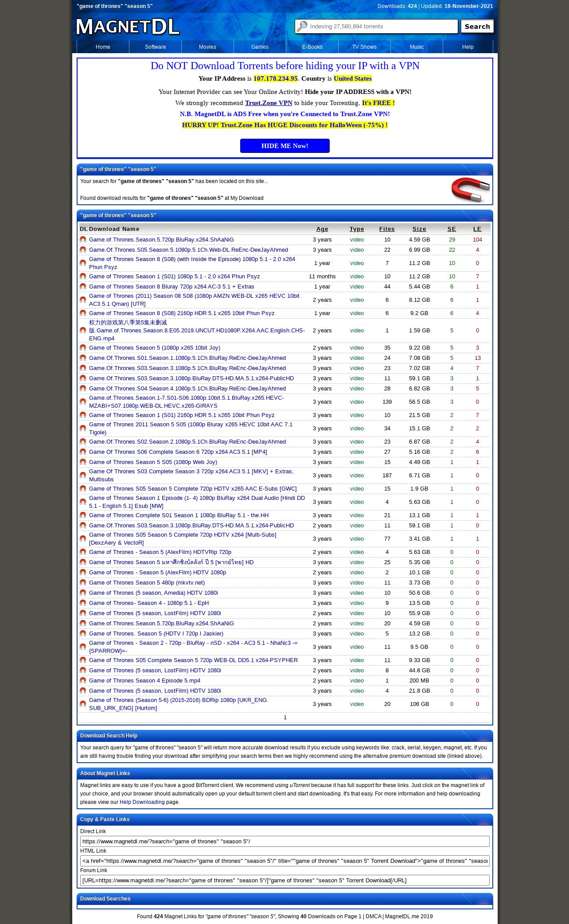The width and height of the screenshot is (569, 924).
Task: Click magnet icon for Game.of.Thrones.Season.5.720p.BluRay.x264.ShAaNiG with 10 files
Action: pos(83,240)
